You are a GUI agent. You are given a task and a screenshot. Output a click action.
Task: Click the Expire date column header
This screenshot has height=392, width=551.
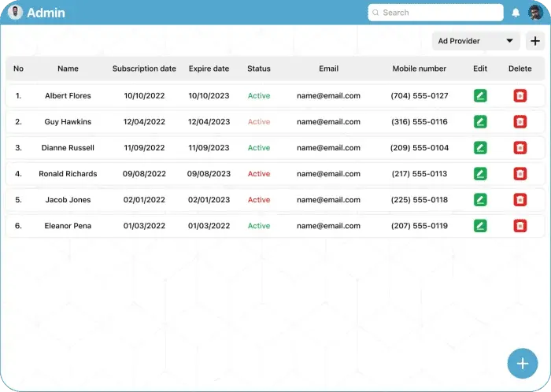(209, 68)
